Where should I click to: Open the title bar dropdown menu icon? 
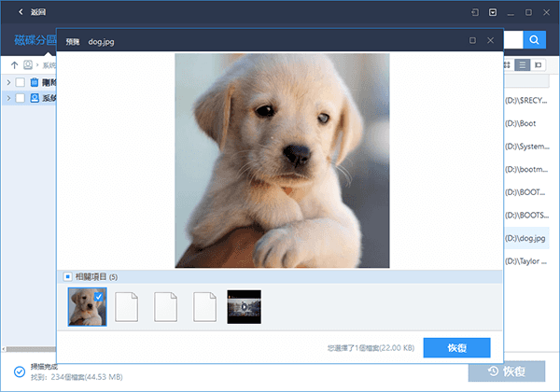pos(493,12)
